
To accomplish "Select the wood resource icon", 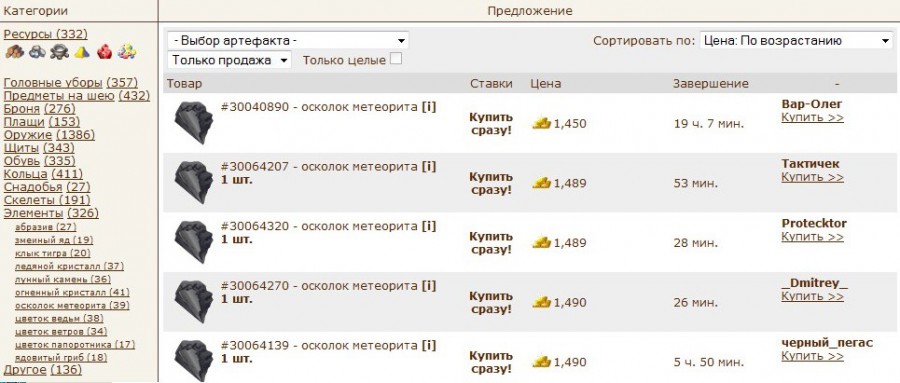I will 14,52.
